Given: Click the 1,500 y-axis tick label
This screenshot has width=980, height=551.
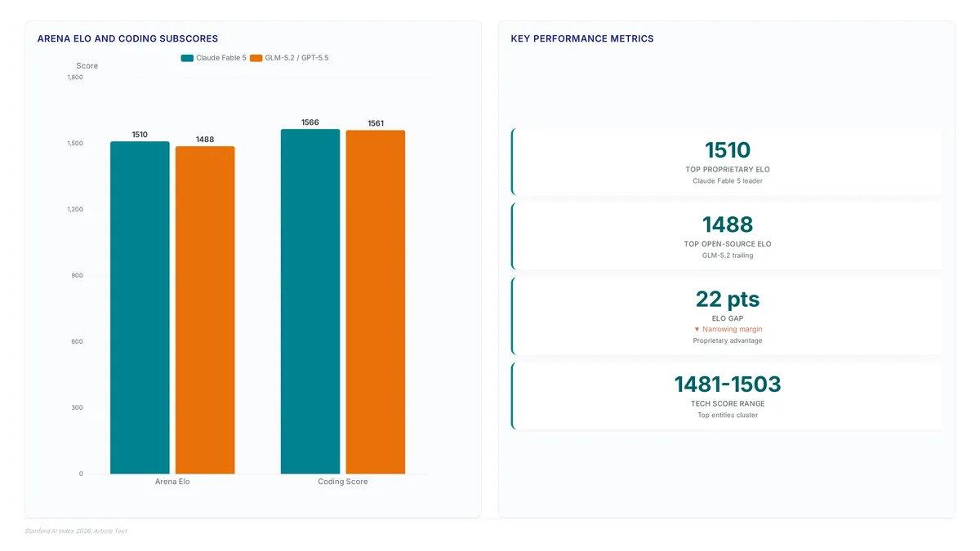Looking at the screenshot, I should (x=75, y=144).
